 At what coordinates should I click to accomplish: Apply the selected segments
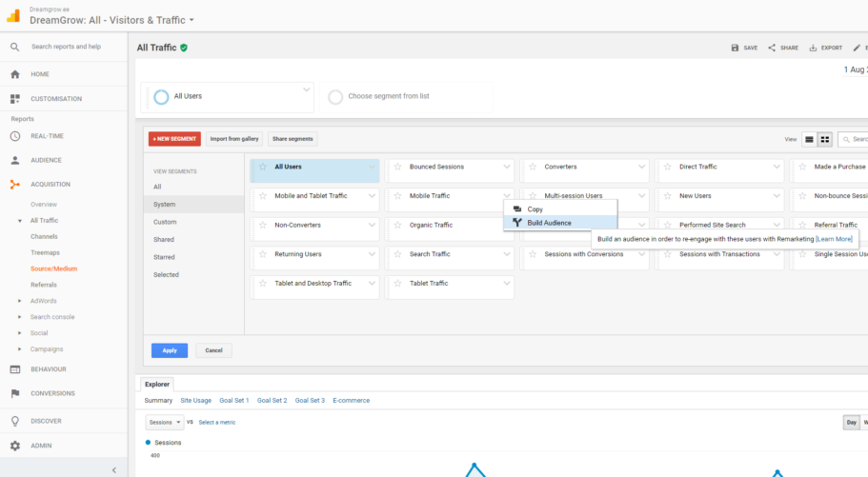[x=170, y=350]
